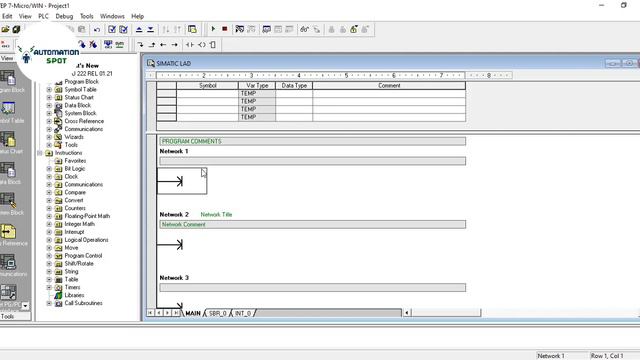Viewport: 640px width, 360px height.
Task: Open Status Chart from the navigation bar
Action: [8, 142]
